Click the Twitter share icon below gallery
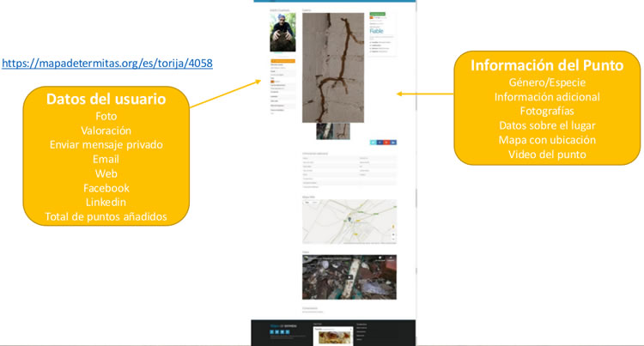This screenshot has height=346, width=644. (x=374, y=142)
